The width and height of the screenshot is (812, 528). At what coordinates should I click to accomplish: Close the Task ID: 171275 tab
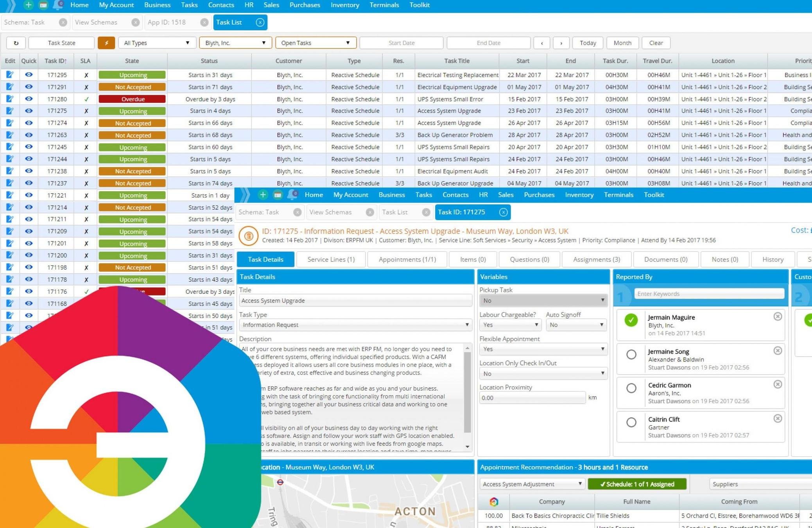(x=503, y=212)
